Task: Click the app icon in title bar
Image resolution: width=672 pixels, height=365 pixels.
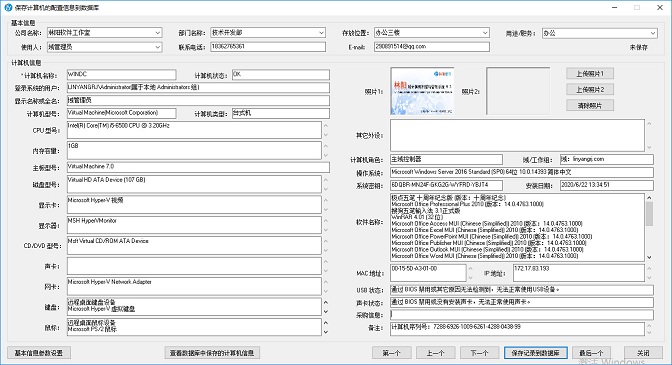Action: [8, 7]
